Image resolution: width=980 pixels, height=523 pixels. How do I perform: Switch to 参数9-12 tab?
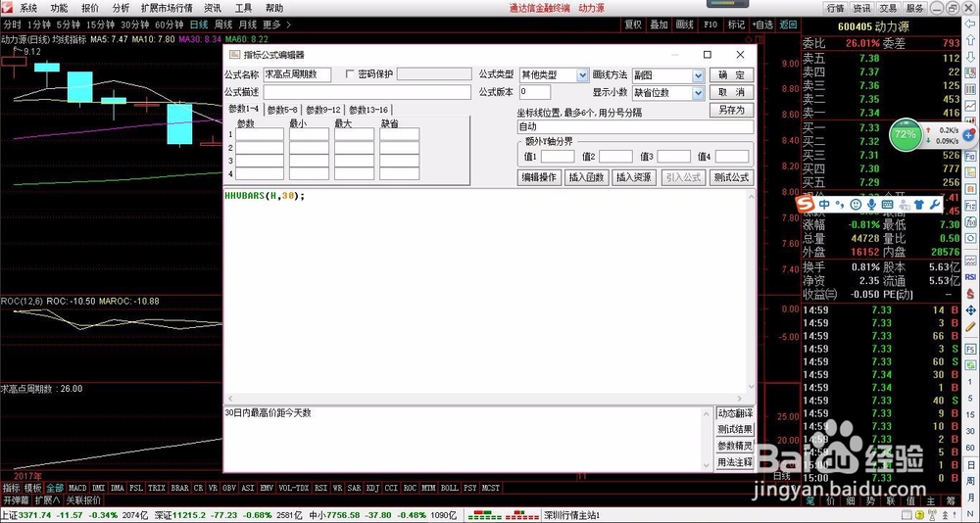[323, 110]
